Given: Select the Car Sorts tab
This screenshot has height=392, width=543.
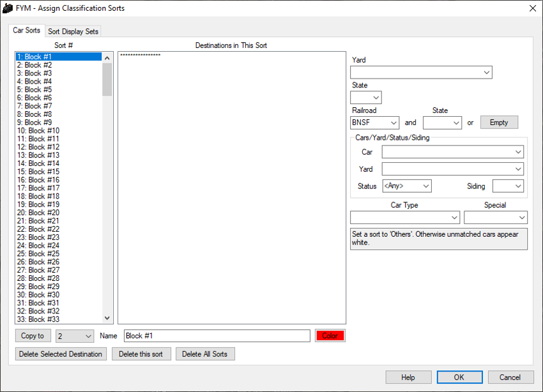Looking at the screenshot, I should click(26, 31).
